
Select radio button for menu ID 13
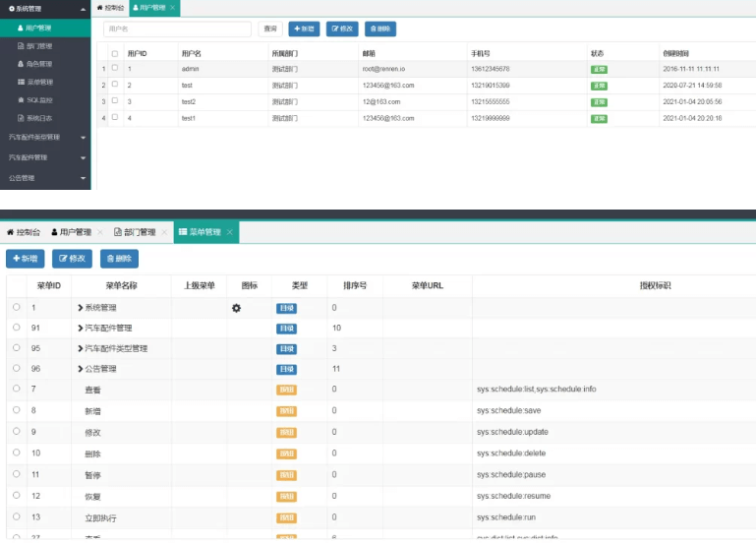pyautogui.click(x=17, y=516)
